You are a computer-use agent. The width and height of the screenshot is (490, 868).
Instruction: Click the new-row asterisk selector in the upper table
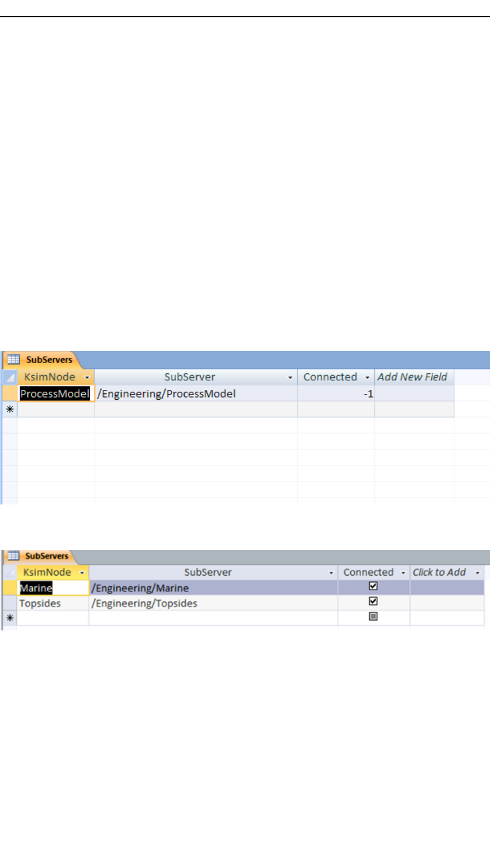tap(10, 410)
